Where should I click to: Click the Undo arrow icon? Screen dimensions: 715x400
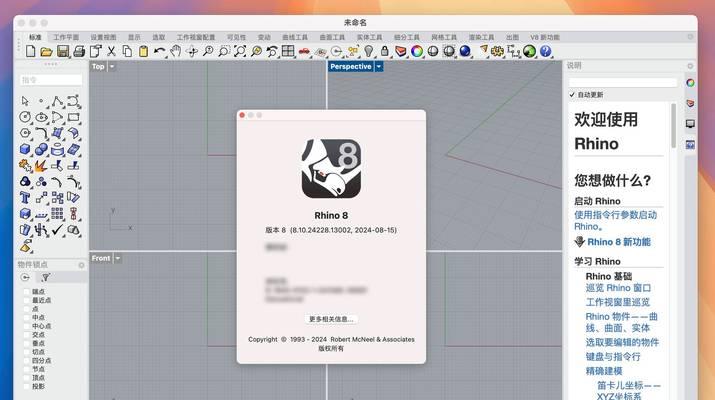coord(159,51)
